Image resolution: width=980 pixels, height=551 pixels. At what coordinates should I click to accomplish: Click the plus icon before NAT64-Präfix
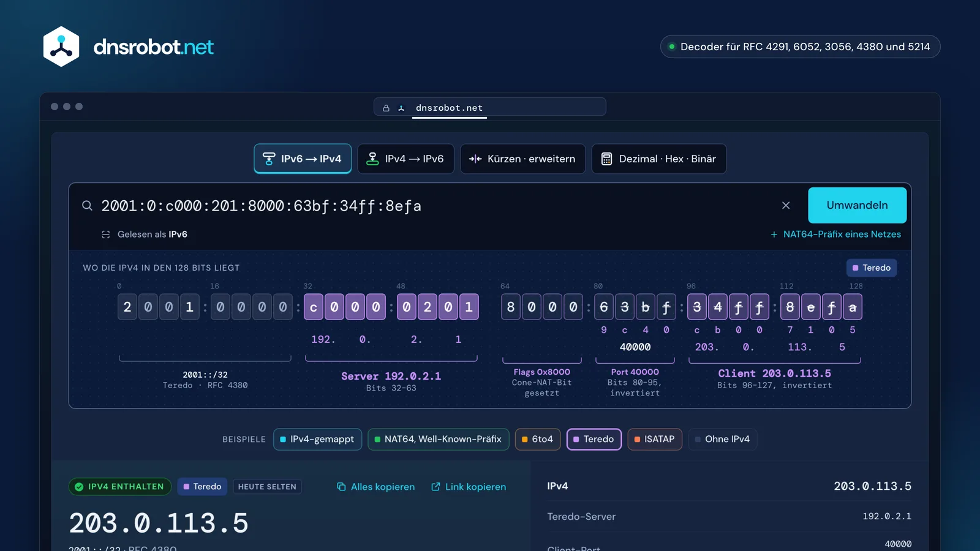[774, 234]
